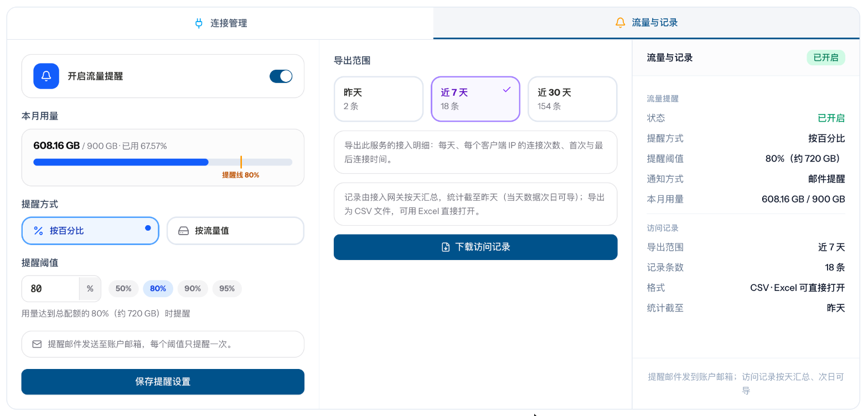Click the percent icon in 按百分比

[39, 231]
